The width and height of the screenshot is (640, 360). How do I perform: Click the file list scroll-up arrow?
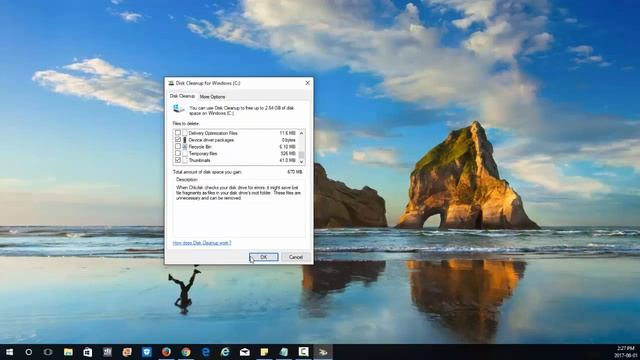click(x=301, y=133)
